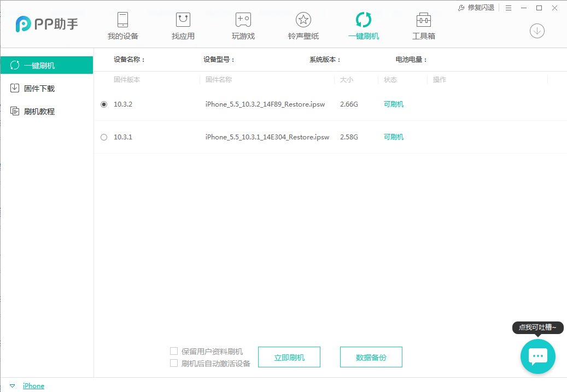The width and height of the screenshot is (567, 392).
Task: Open the 我的设备 (My Devices) section
Action: [122, 25]
